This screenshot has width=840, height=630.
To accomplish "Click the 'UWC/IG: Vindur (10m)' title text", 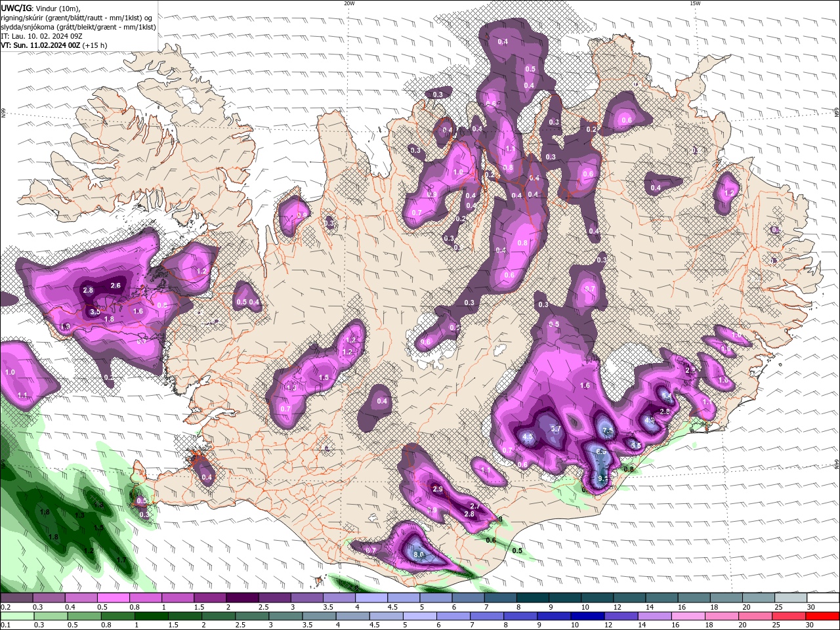I will (x=41, y=8).
